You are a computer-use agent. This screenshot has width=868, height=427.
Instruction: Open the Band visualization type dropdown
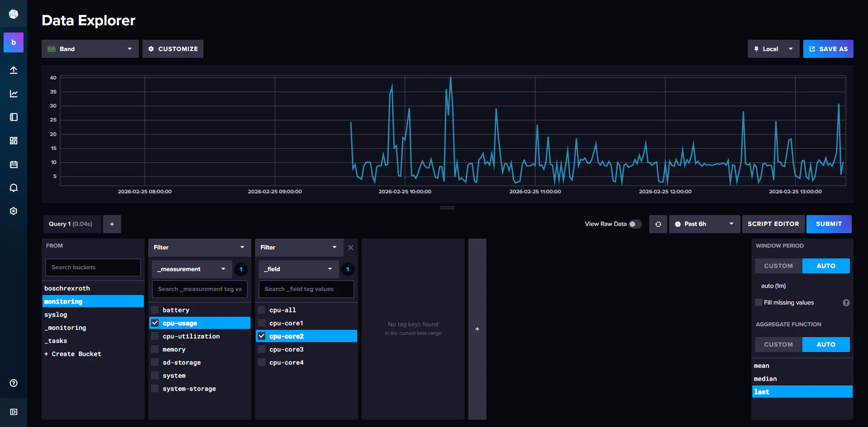tap(90, 49)
